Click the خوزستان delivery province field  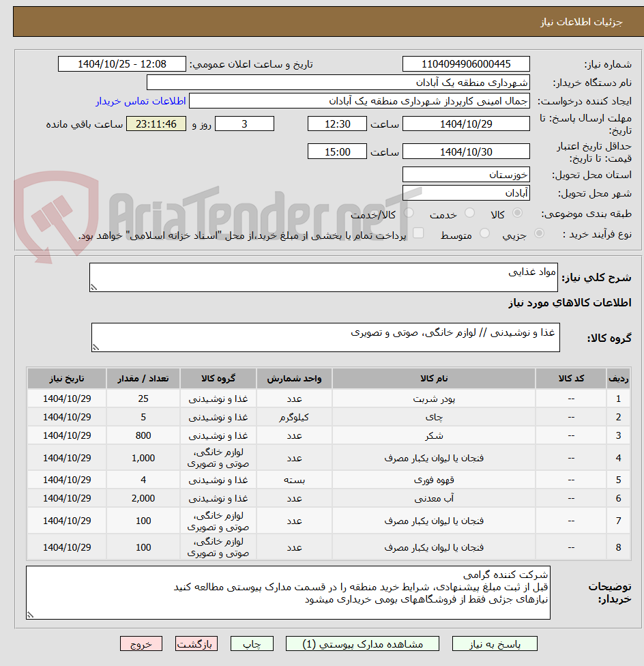pos(466,175)
